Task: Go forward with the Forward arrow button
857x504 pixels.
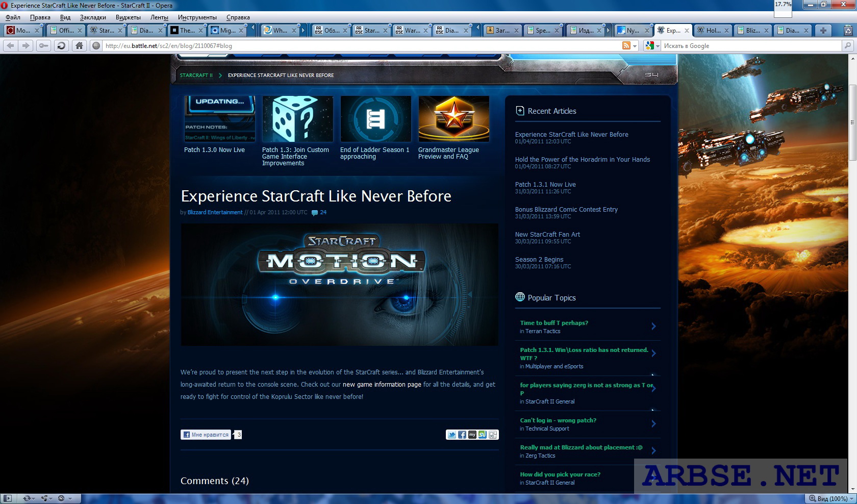Action: [26, 45]
